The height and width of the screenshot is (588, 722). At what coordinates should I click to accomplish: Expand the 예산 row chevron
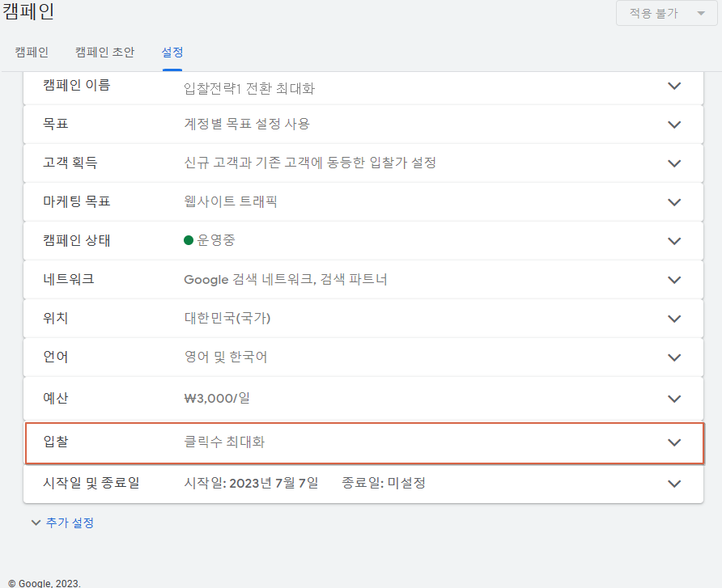click(x=674, y=399)
